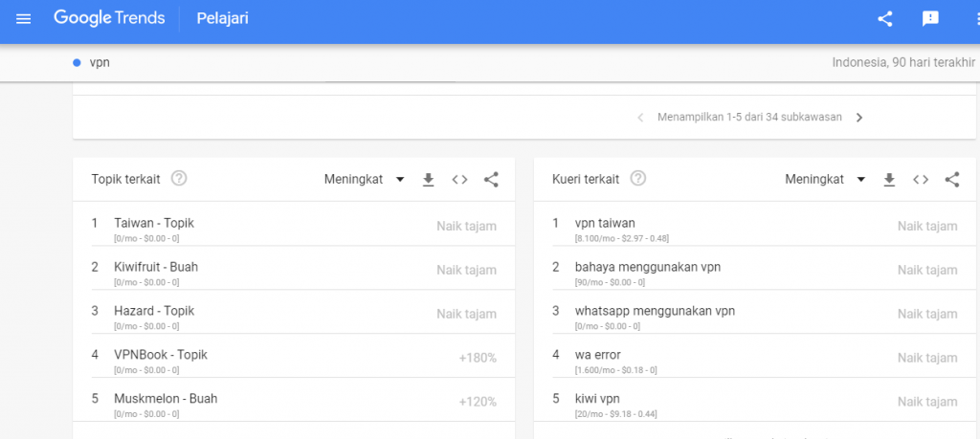980x439 pixels.
Task: Open Meningkat dropdown in Topik terkait
Action: (x=365, y=180)
